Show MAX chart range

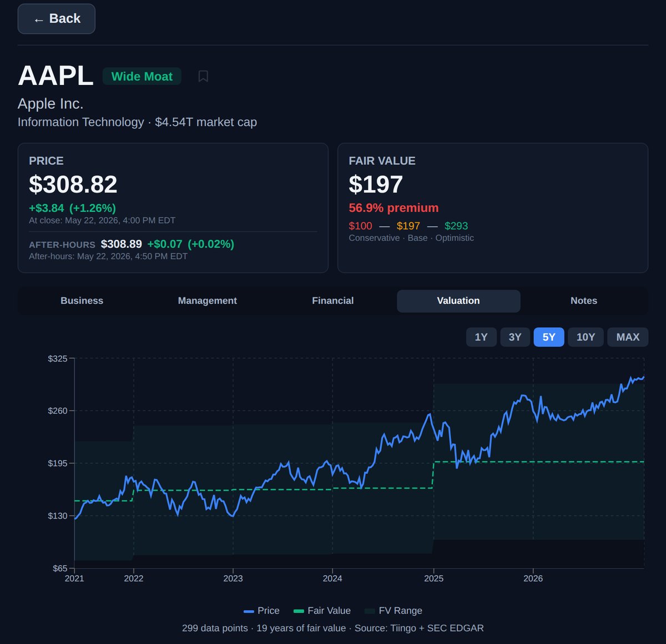tap(628, 337)
